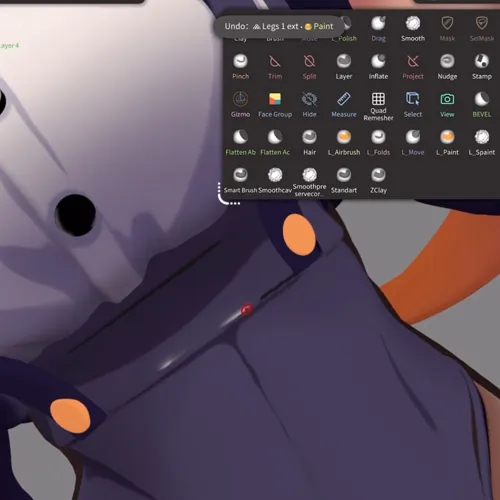The image size is (500, 500).
Task: Activate the L_Paint brush
Action: [447, 143]
